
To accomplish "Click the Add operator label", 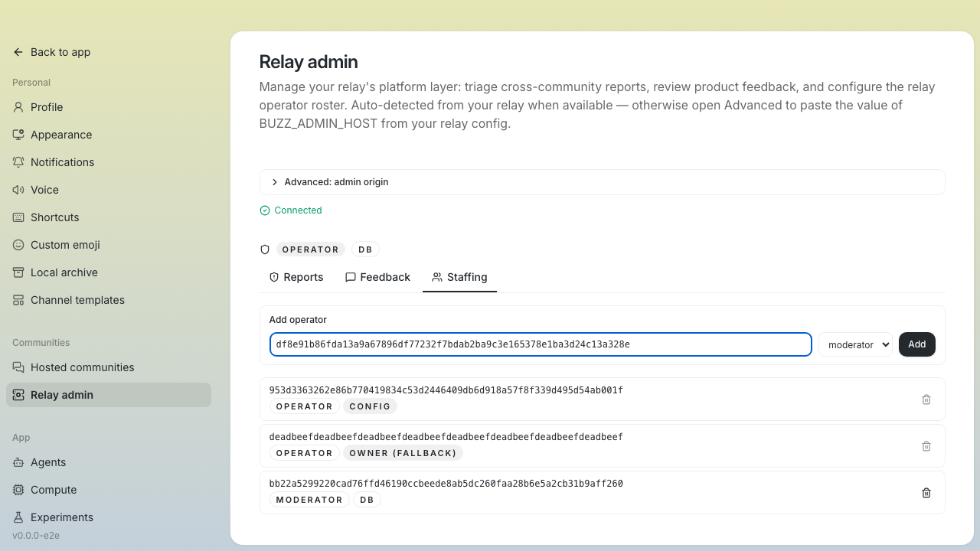I will point(298,320).
